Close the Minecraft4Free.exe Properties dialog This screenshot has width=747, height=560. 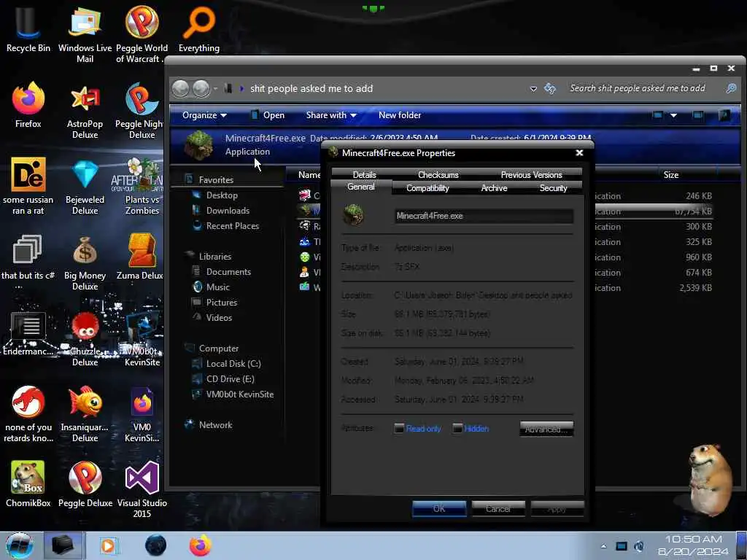point(579,153)
